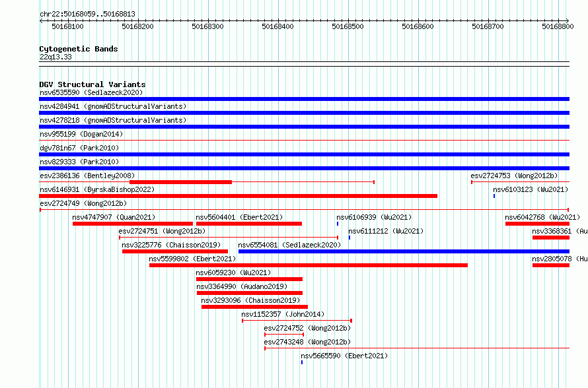The image size is (588, 388).
Task: Click the blue tick under nsv6111212
Action: (x=349, y=238)
